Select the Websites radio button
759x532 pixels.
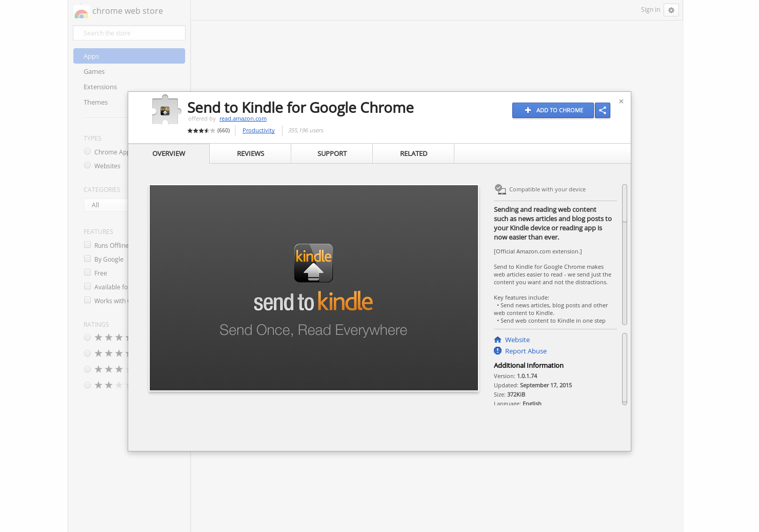click(x=87, y=165)
